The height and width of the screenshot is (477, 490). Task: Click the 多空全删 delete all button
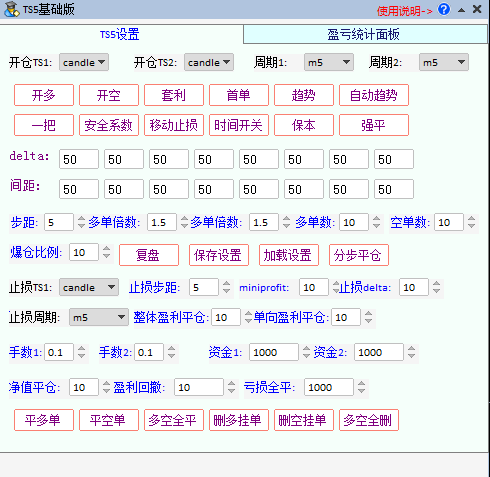click(x=369, y=420)
